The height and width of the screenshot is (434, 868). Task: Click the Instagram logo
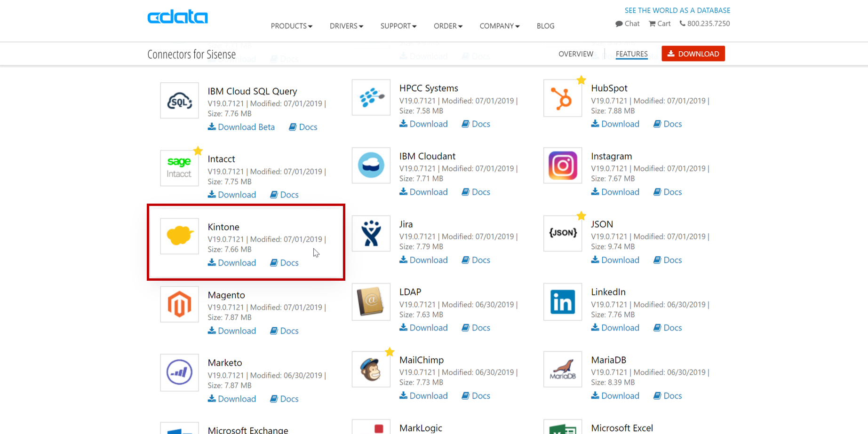(563, 166)
